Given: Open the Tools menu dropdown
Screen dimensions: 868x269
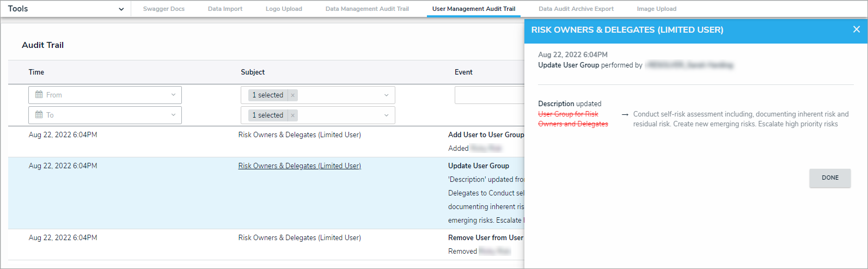Looking at the screenshot, I should (x=121, y=9).
